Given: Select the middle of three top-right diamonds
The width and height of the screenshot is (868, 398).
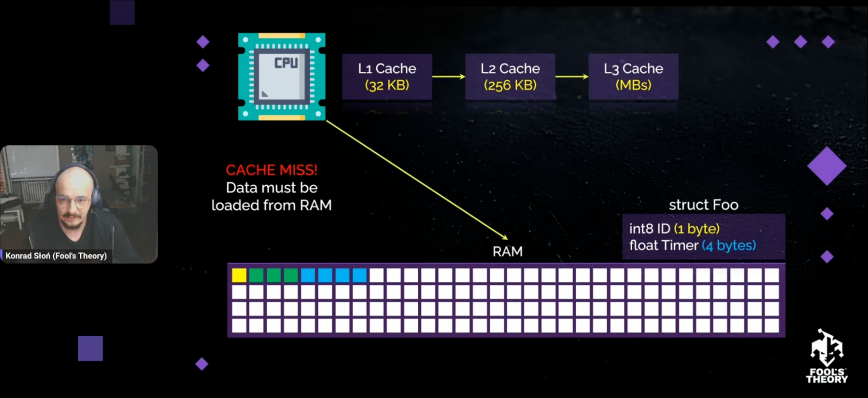Looking at the screenshot, I should [800, 42].
